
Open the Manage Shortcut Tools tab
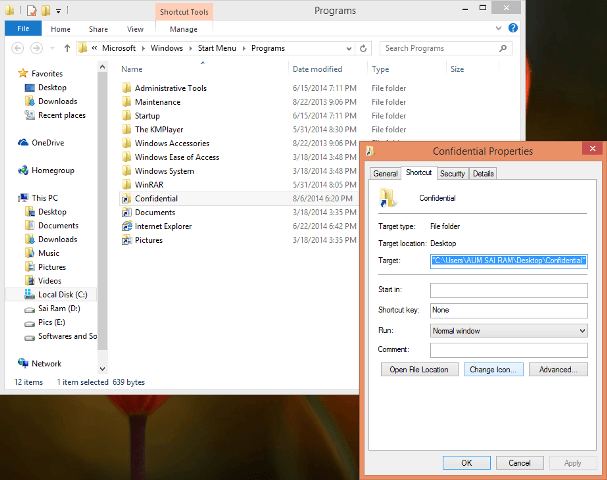pyautogui.click(x=183, y=29)
